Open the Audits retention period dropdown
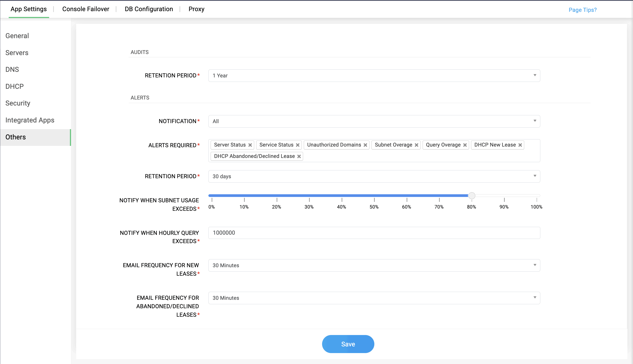Image resolution: width=633 pixels, height=364 pixels. tap(374, 76)
